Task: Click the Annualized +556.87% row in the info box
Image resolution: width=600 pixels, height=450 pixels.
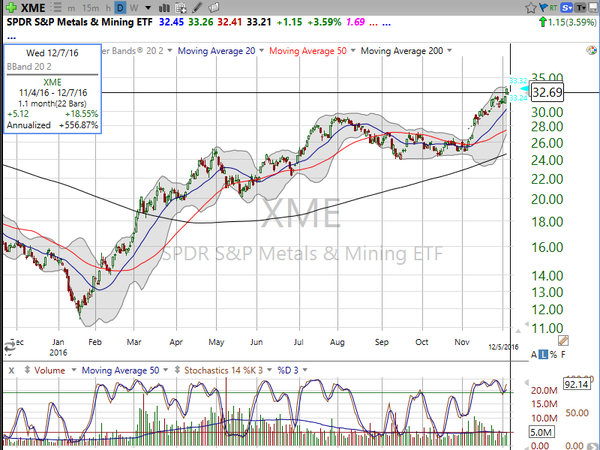Action: (x=52, y=125)
